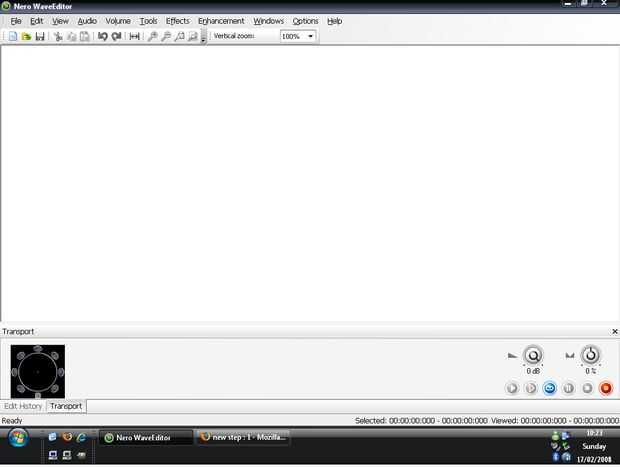Click the Selected time range status text

coord(421,421)
